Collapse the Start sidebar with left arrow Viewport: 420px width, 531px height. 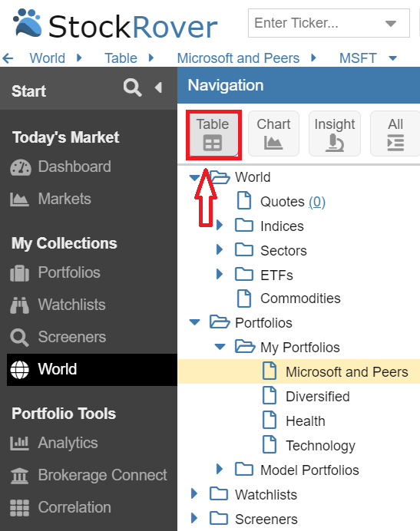[x=158, y=87]
